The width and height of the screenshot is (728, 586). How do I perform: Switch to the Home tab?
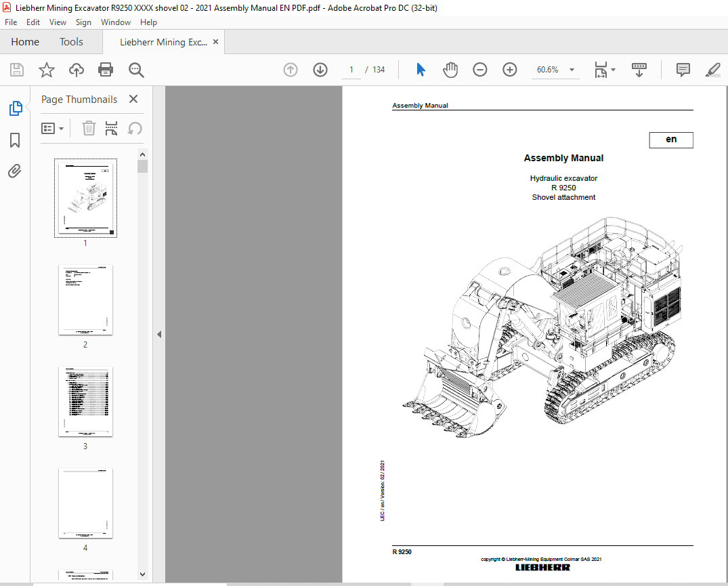[x=25, y=41]
